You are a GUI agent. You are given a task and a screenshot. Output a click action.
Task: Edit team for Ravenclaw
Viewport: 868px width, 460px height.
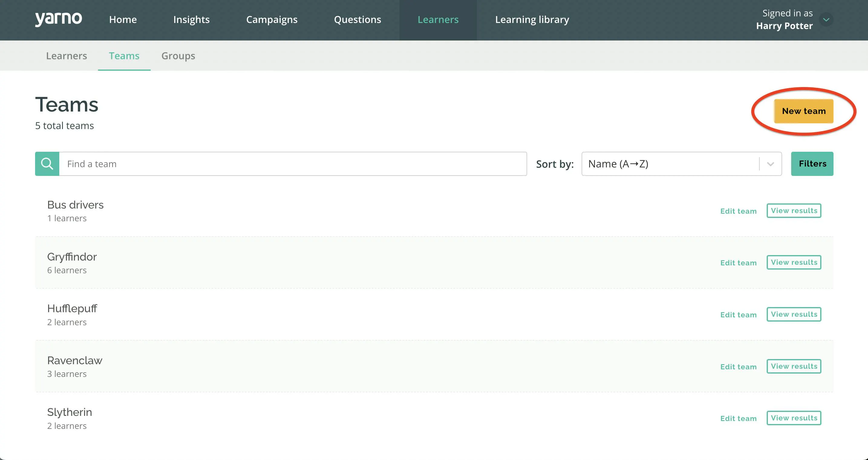[x=738, y=367]
